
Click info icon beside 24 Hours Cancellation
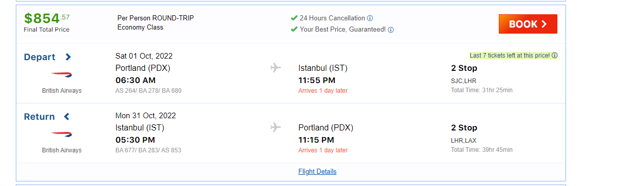(x=370, y=18)
